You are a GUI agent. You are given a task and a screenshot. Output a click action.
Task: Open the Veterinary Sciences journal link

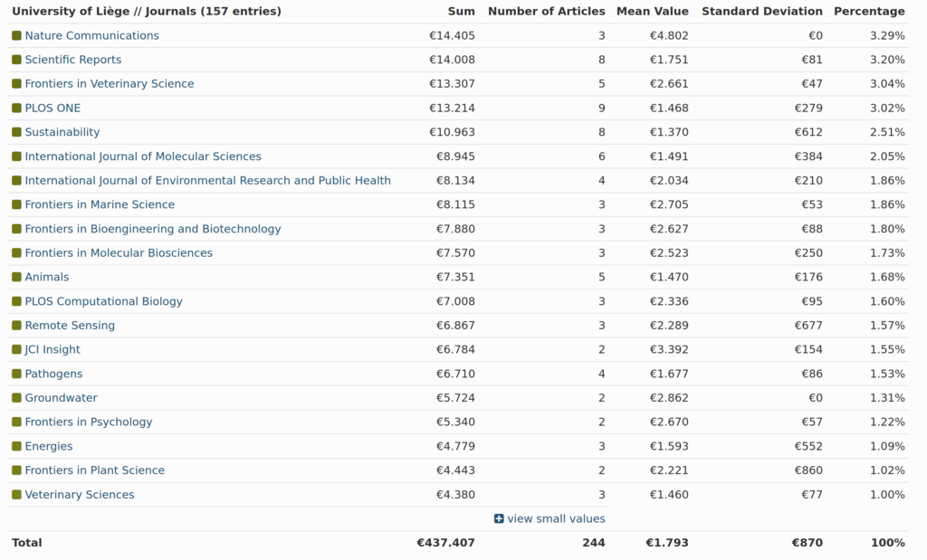(80, 495)
